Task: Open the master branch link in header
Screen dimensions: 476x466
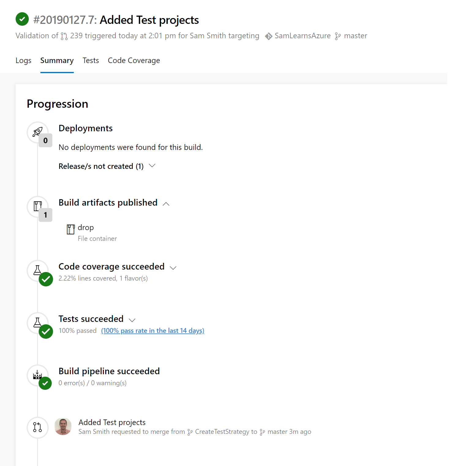Action: [x=355, y=36]
